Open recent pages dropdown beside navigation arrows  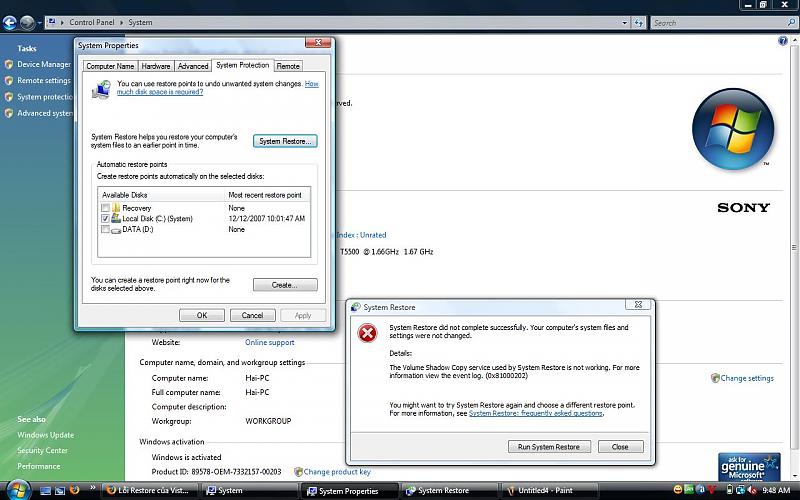42,22
